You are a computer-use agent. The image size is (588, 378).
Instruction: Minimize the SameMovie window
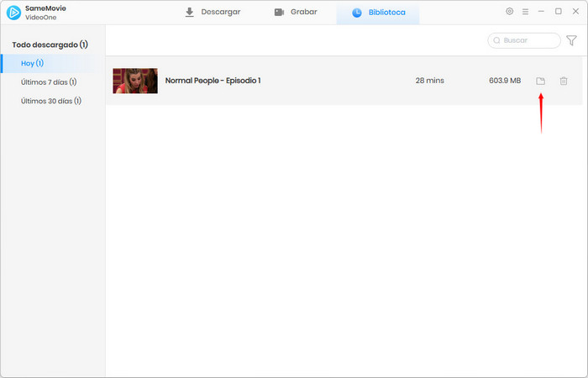click(542, 12)
